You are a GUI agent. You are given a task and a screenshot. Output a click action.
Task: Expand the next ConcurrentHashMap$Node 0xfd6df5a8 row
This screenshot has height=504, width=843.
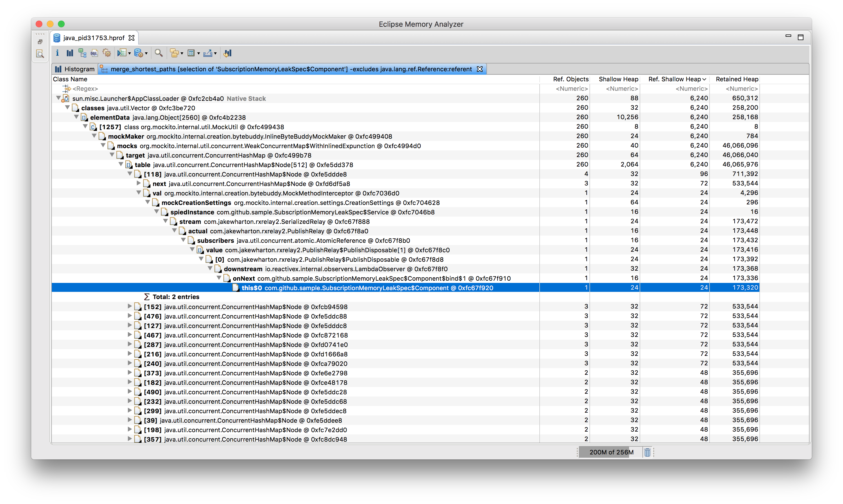coord(139,184)
